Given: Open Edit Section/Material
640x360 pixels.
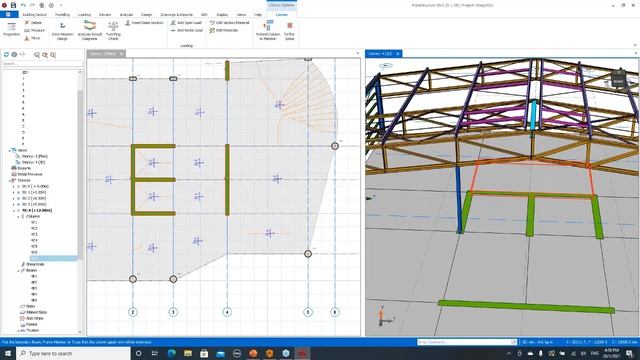Looking at the screenshot, I should pyautogui.click(x=229, y=23).
